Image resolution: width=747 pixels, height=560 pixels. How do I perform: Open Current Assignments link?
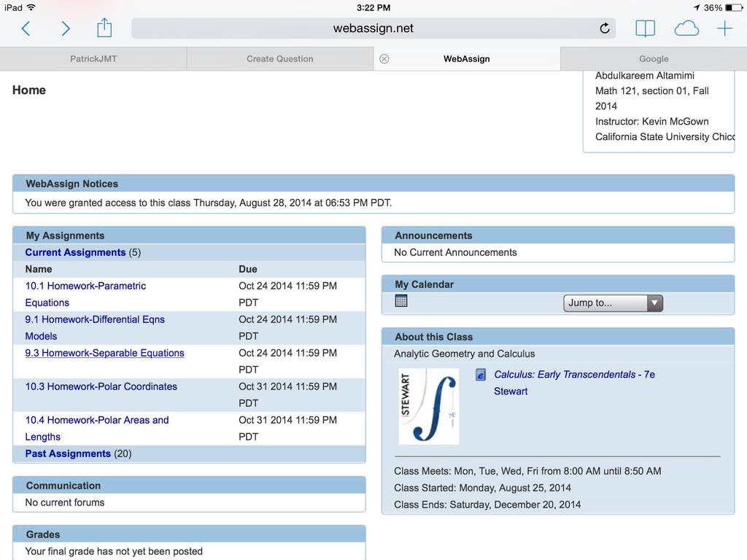75,252
